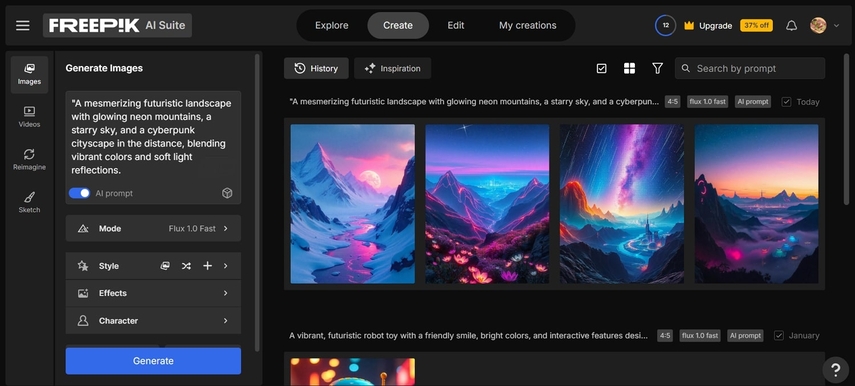
Task: Click the 4:5 tag on robot toy row
Action: [665, 336]
